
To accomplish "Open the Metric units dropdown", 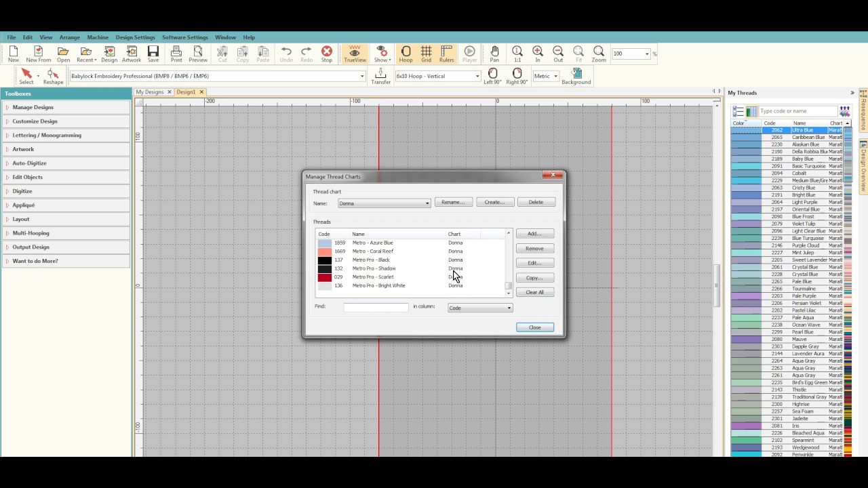I will 555,76.
